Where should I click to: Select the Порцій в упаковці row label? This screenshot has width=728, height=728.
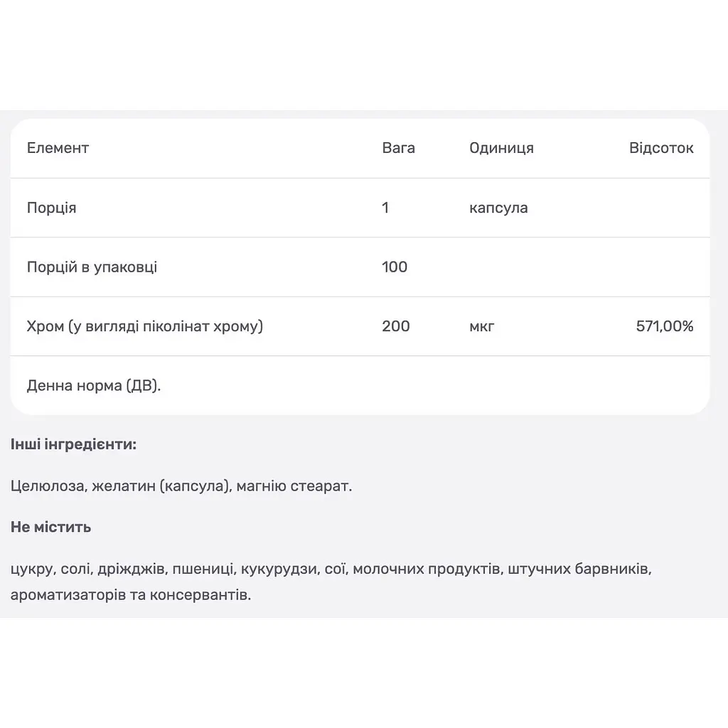pos(92,267)
